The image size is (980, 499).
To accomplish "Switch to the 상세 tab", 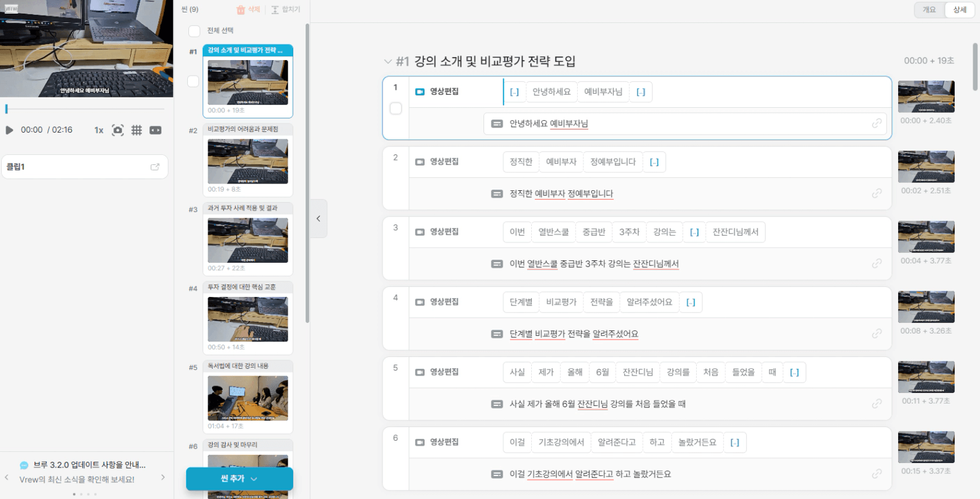I will pyautogui.click(x=960, y=10).
